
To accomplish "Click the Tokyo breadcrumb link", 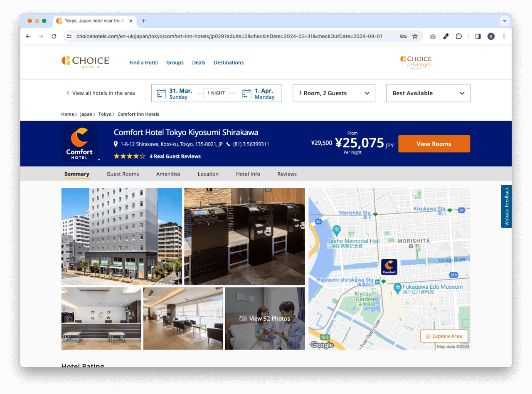I will pyautogui.click(x=105, y=114).
